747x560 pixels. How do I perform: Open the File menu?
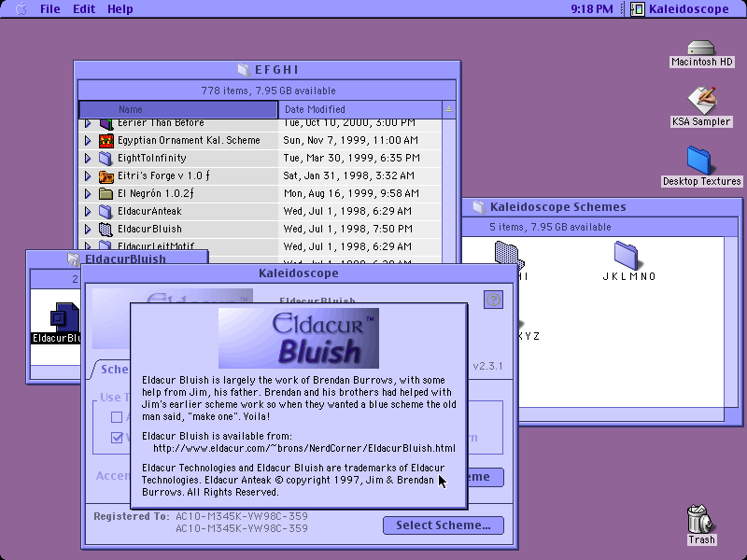pos(50,8)
